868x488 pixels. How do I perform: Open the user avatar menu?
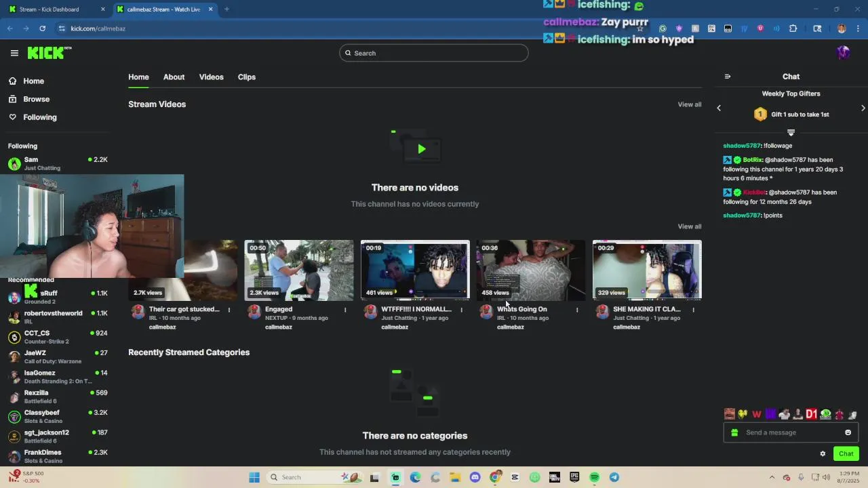[x=843, y=53]
